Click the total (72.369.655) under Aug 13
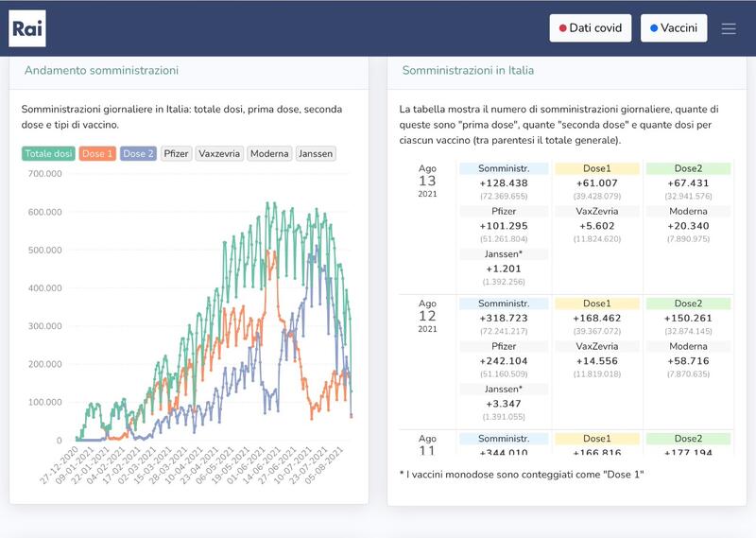756x538 pixels. [x=504, y=197]
